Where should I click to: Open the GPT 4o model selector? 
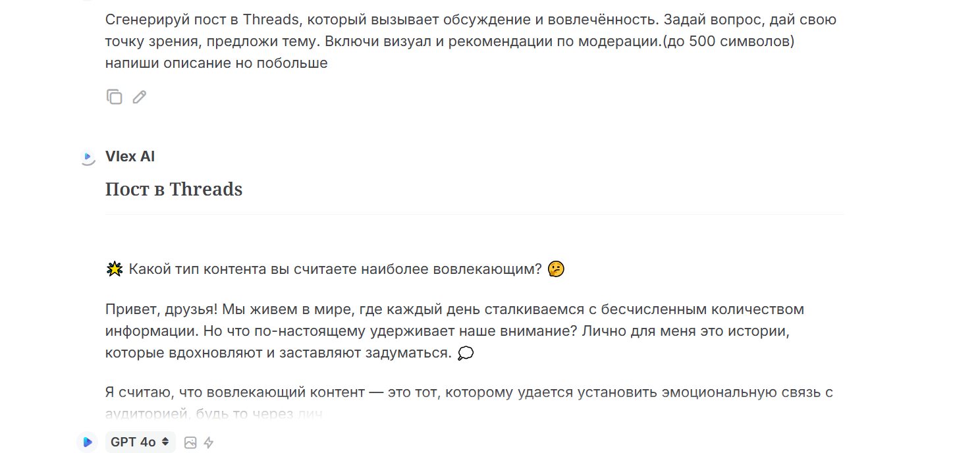140,442
